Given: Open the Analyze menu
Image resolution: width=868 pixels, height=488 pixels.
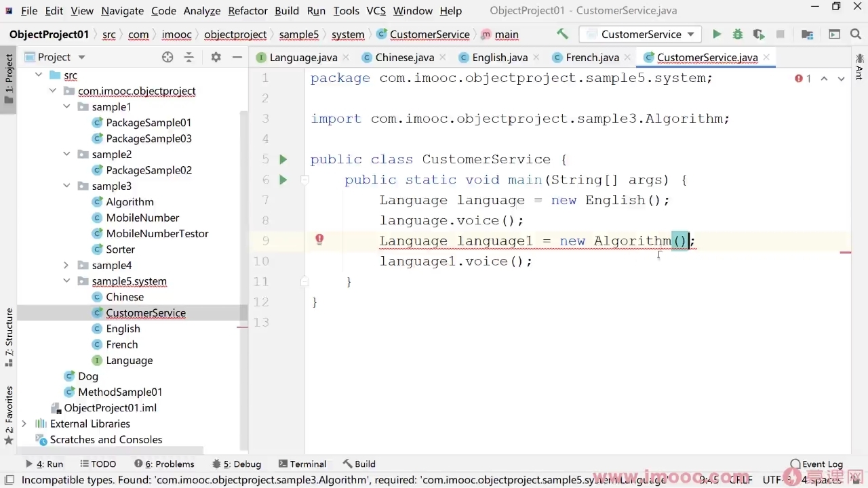Looking at the screenshot, I should pyautogui.click(x=202, y=11).
